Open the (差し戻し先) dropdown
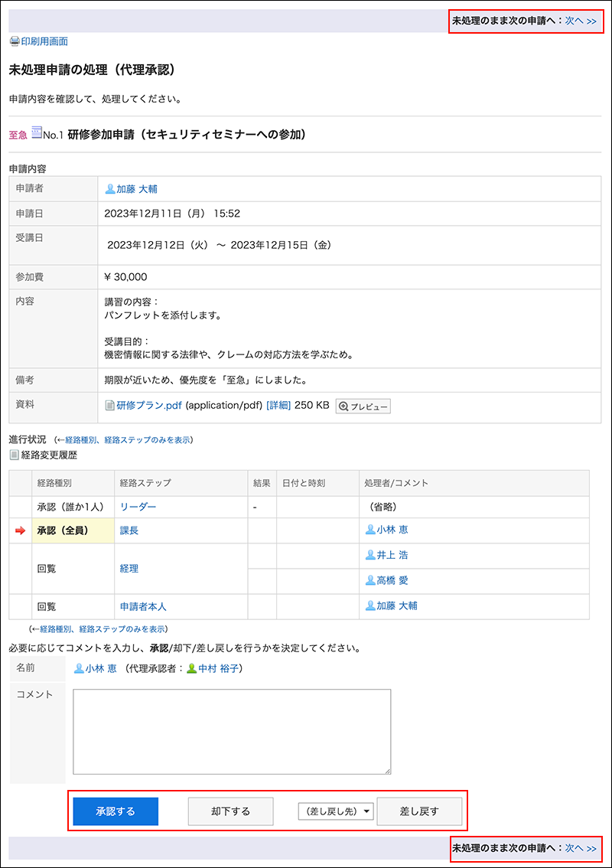 tap(336, 811)
